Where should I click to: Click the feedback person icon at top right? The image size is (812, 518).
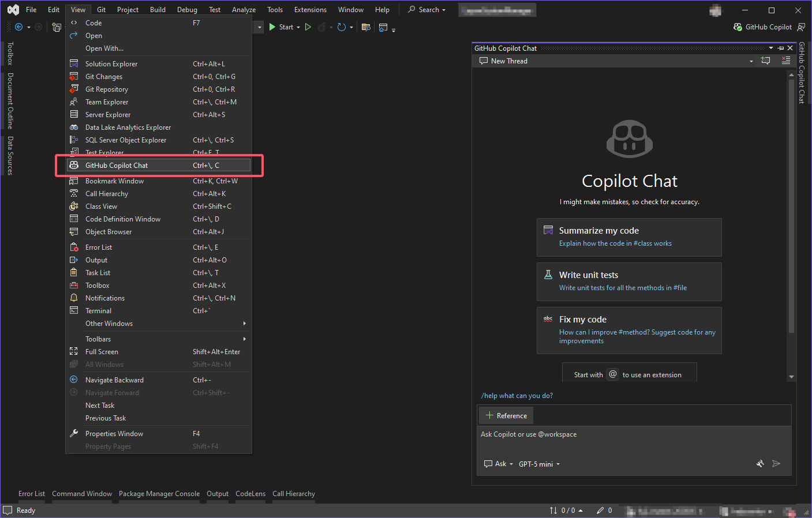(801, 27)
